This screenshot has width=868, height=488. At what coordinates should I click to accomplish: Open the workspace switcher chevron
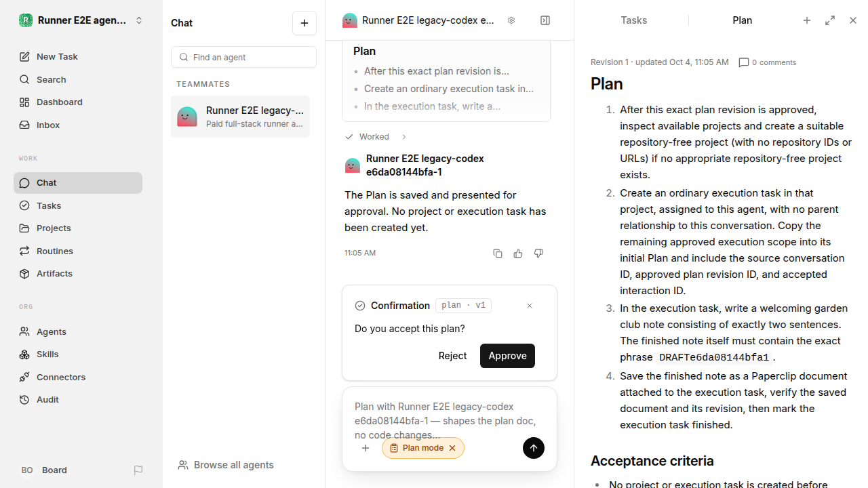(139, 20)
